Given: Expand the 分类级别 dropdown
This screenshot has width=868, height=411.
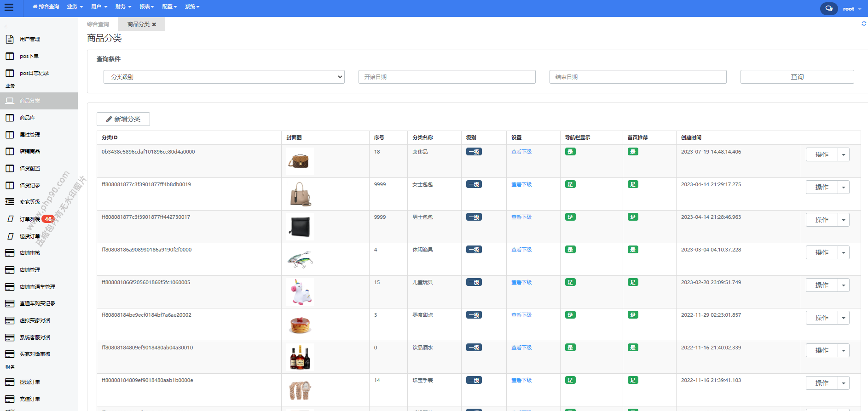Looking at the screenshot, I should 224,77.
